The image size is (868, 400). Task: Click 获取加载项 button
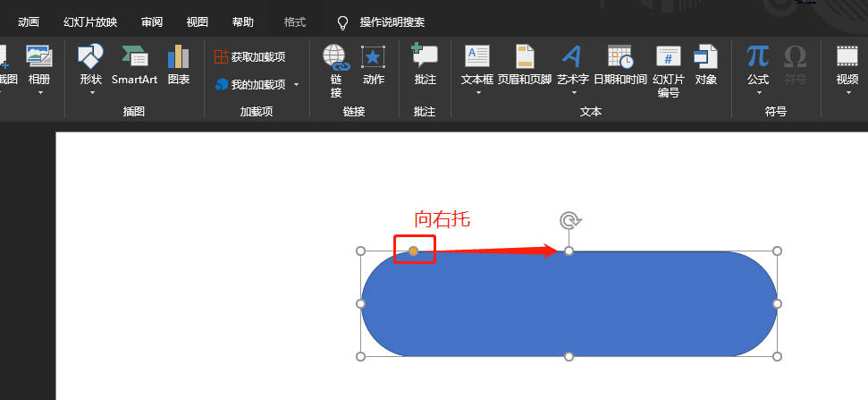(x=250, y=56)
